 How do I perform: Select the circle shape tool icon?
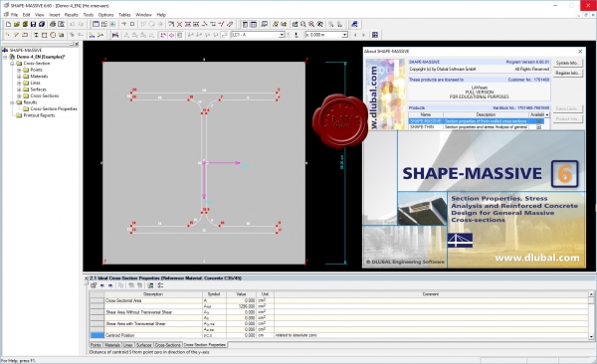(53, 35)
